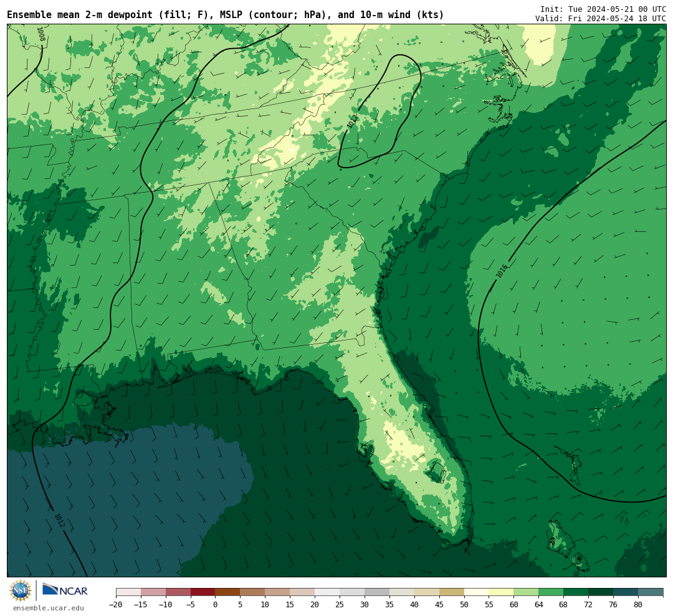Click the light green swatch between 60 and 64
This screenshot has height=616, width=673.
click(x=526, y=592)
